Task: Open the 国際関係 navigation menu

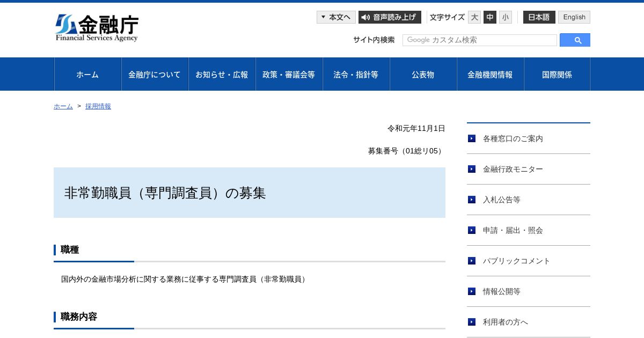Action: [557, 74]
